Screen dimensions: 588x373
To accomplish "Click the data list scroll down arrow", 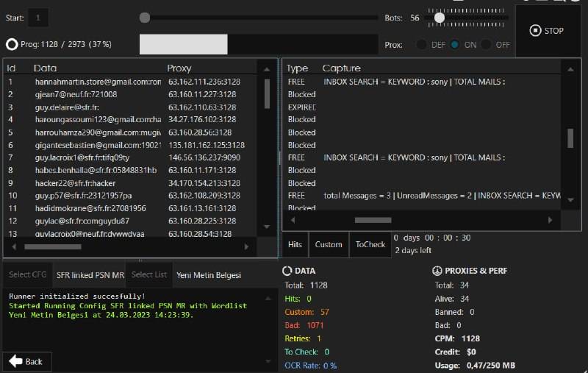I will click(x=267, y=227).
